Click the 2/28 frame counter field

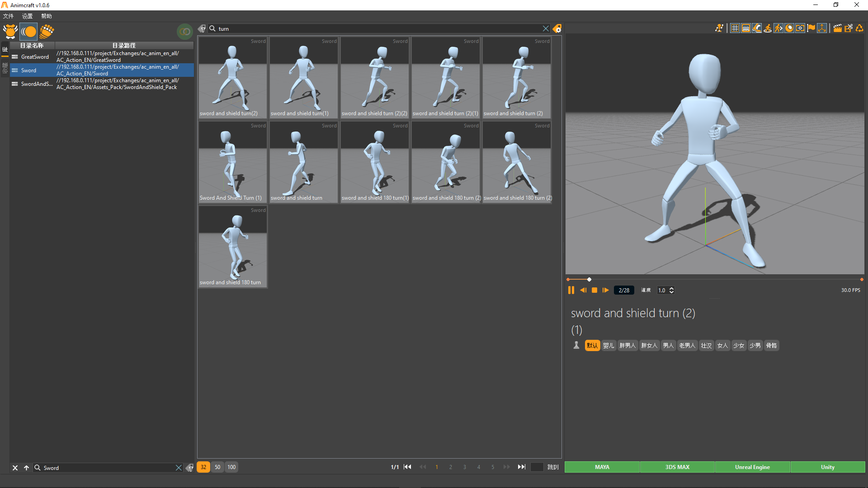point(624,290)
